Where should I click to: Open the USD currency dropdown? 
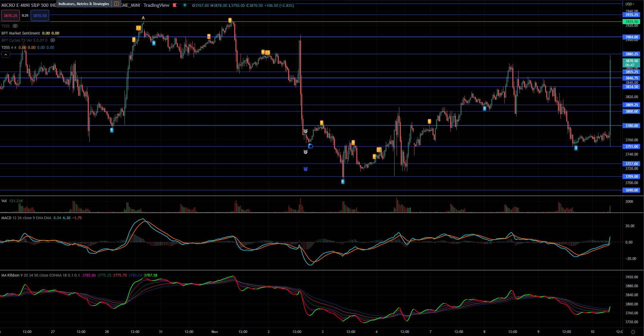[x=630, y=4]
